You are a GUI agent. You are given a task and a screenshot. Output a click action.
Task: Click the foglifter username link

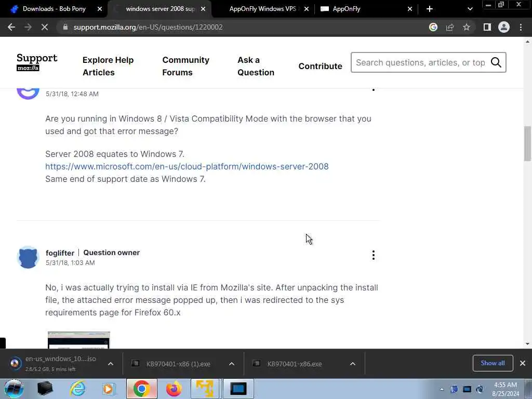60,253
